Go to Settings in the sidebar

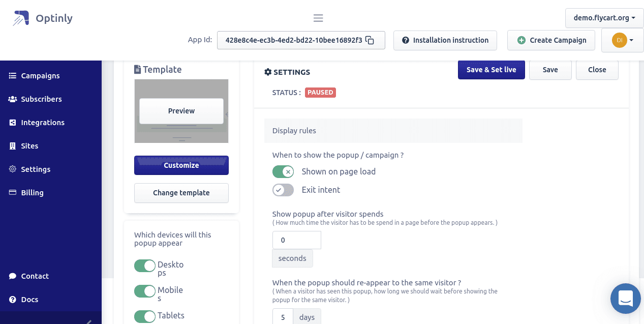tap(36, 169)
